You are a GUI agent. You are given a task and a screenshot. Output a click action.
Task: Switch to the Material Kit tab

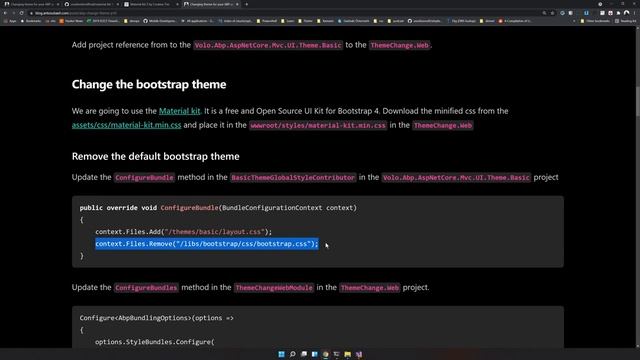pyautogui.click(x=150, y=4)
